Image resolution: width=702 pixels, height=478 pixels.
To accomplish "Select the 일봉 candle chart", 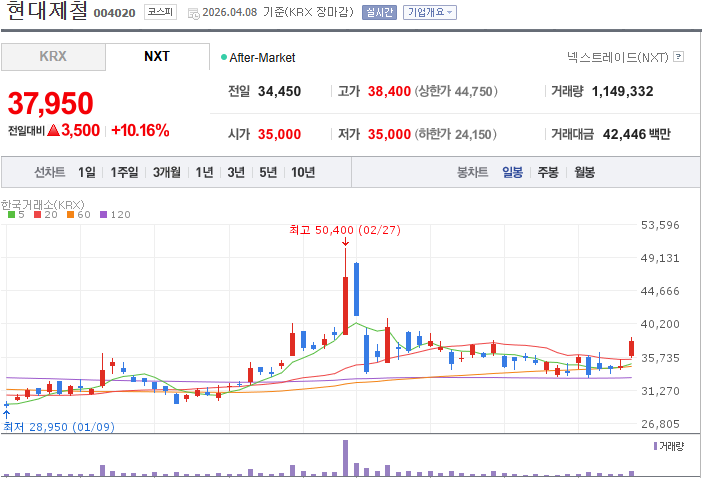I will (513, 172).
